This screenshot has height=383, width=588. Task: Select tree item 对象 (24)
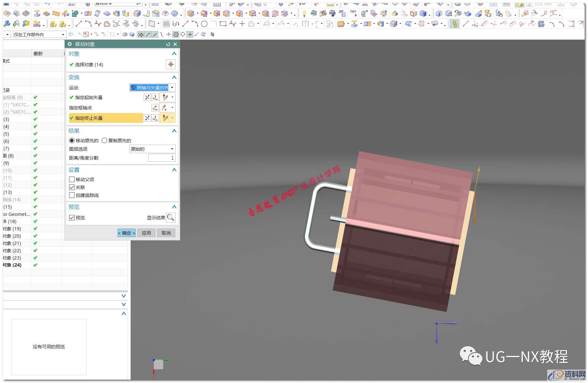[12, 265]
